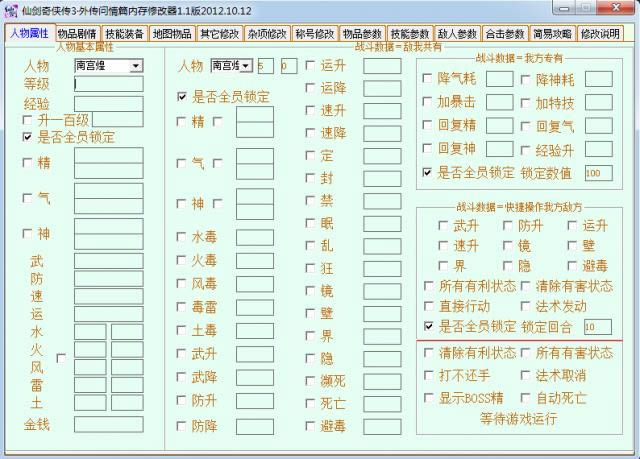Enable the 狂 status checkbox
The height and width of the screenshot is (459, 640).
(310, 268)
